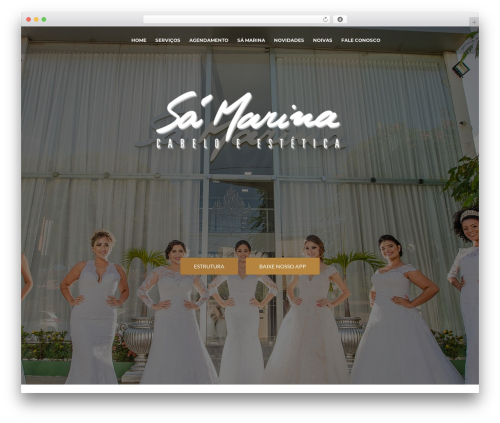
Task: Click the round icon next to address bar
Action: tap(340, 19)
